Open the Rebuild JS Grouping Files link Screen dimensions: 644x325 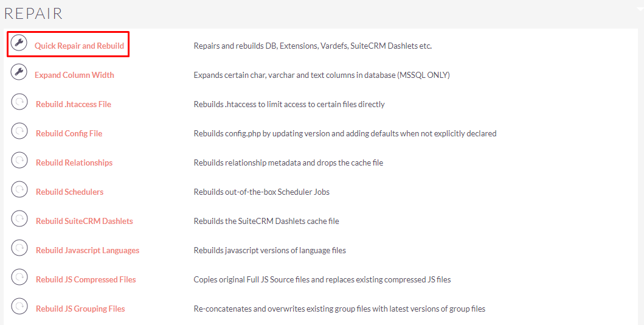80,308
